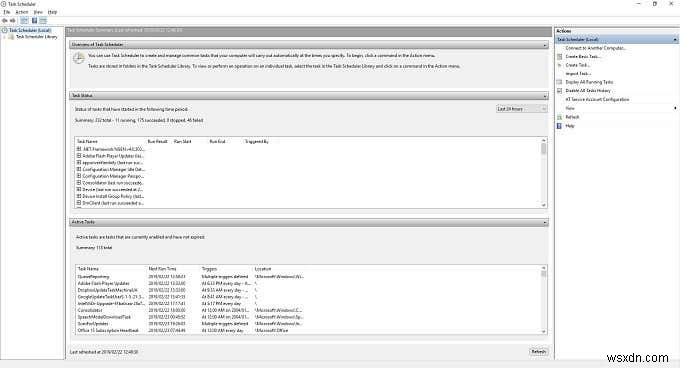This screenshot has height=368, width=680.
Task: Open the View menu in menu bar
Action: (x=38, y=12)
